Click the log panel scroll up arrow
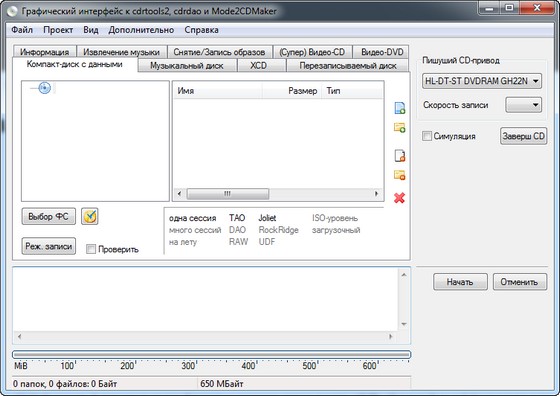Screen dimensions: 560x396 [404, 275]
